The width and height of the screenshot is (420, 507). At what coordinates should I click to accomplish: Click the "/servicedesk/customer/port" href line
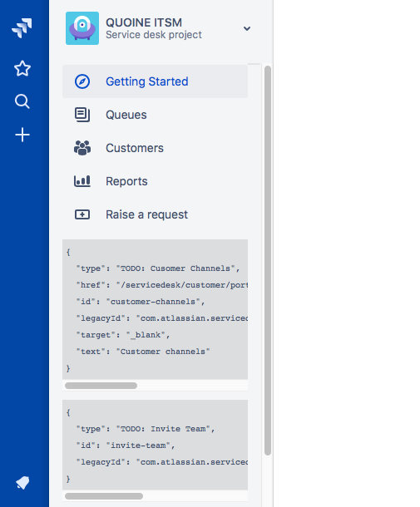tap(162, 285)
